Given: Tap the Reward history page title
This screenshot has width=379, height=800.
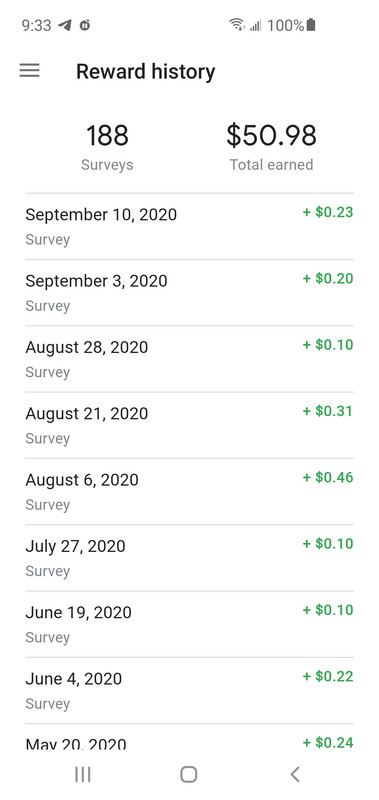Looking at the screenshot, I should click(145, 71).
